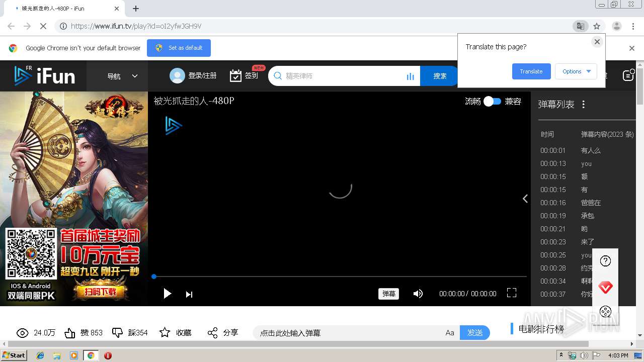
Task: Open Chrome from the taskbar
Action: coord(91,355)
